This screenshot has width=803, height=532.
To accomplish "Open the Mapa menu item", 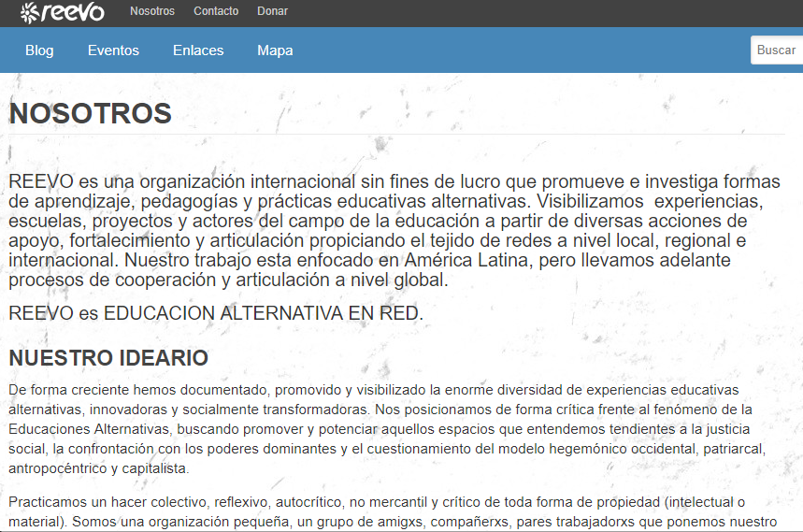I will point(275,50).
